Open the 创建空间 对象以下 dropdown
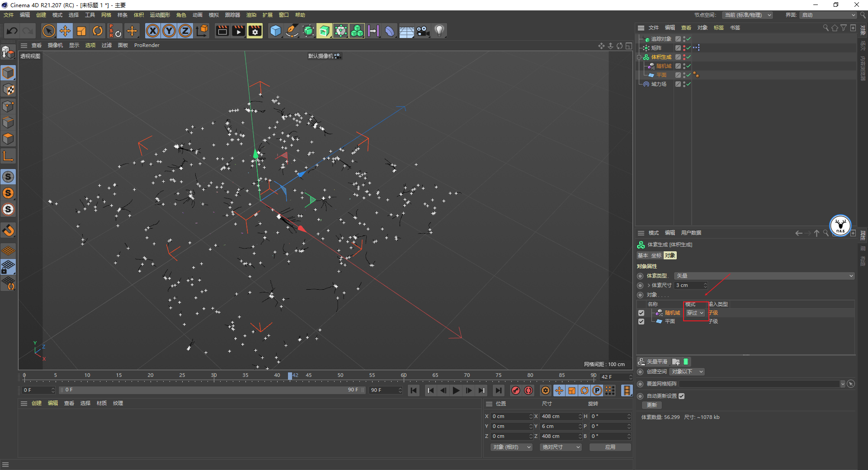This screenshot has width=868, height=470. click(x=687, y=371)
